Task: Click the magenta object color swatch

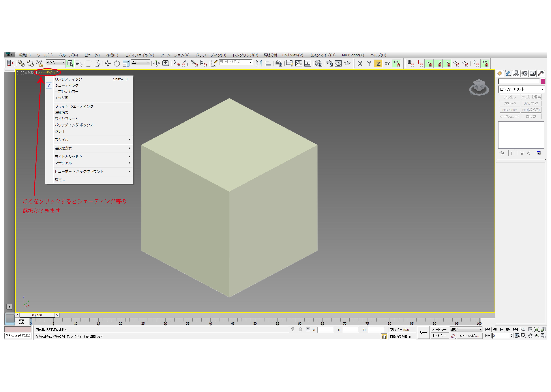Action: pyautogui.click(x=543, y=81)
